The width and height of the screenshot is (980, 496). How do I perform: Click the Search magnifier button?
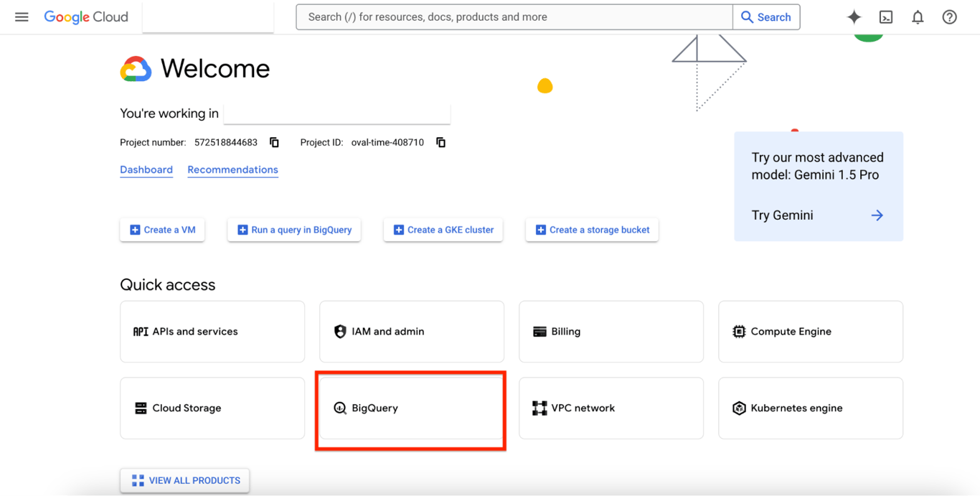765,17
